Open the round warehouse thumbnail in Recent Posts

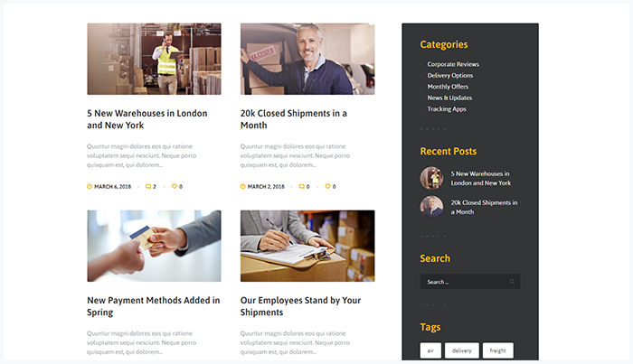[x=431, y=178]
